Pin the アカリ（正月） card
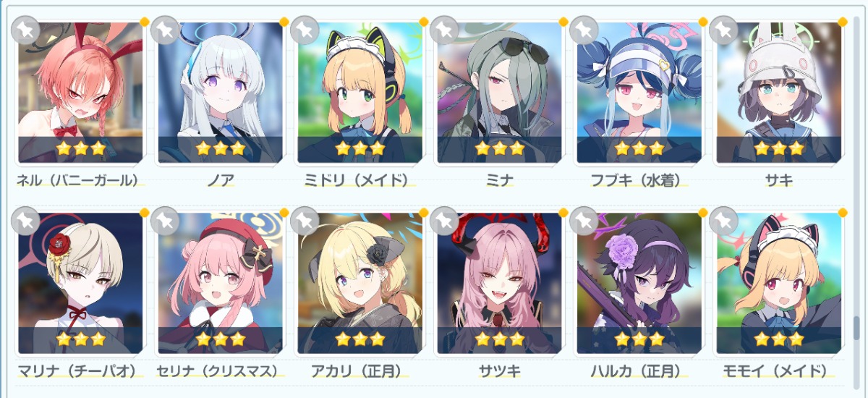Image resolution: width=868 pixels, height=398 pixels. click(305, 221)
